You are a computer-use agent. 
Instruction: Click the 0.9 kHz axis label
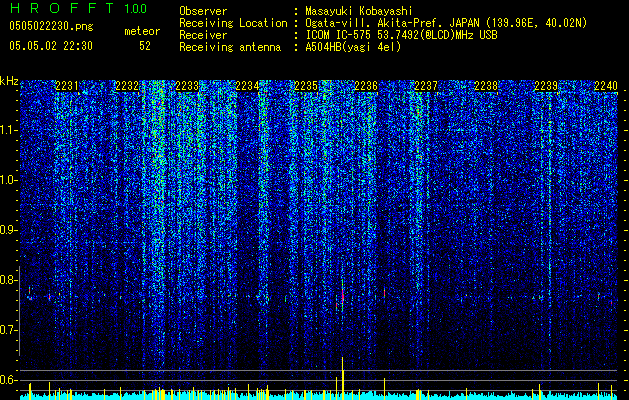[x=8, y=230]
